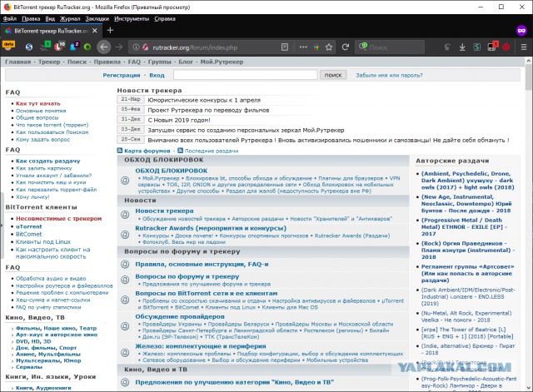
Task: Open the Вопросы по форуму и трекеру forum
Action: (187, 276)
